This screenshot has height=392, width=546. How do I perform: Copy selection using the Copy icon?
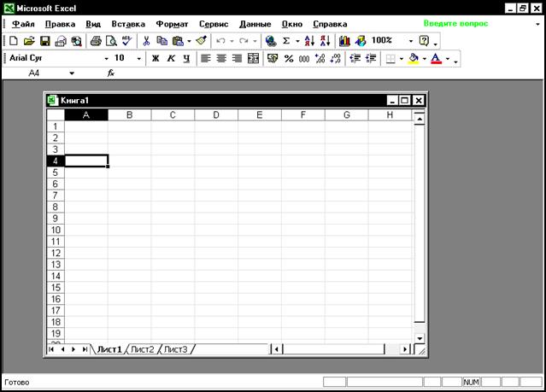(x=161, y=41)
